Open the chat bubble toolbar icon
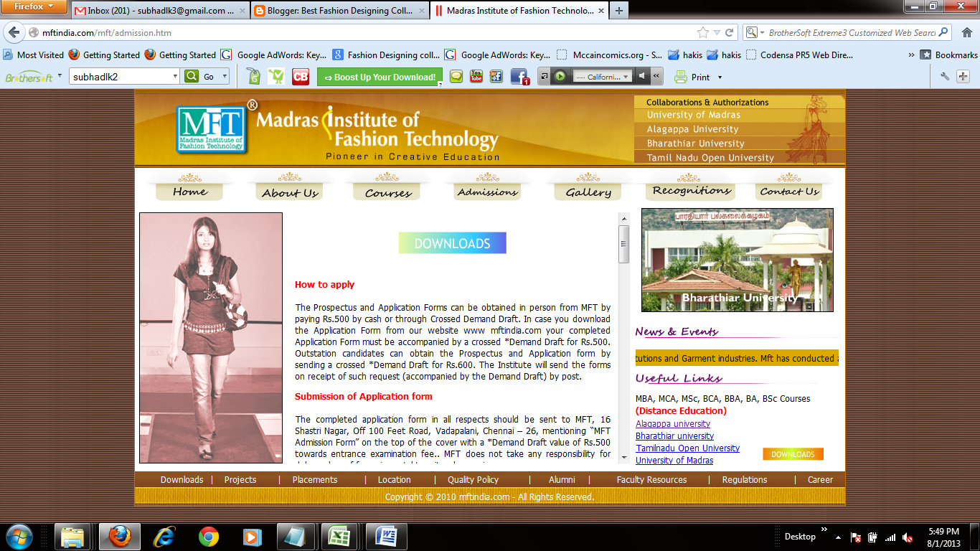The height and width of the screenshot is (551, 980). (456, 77)
